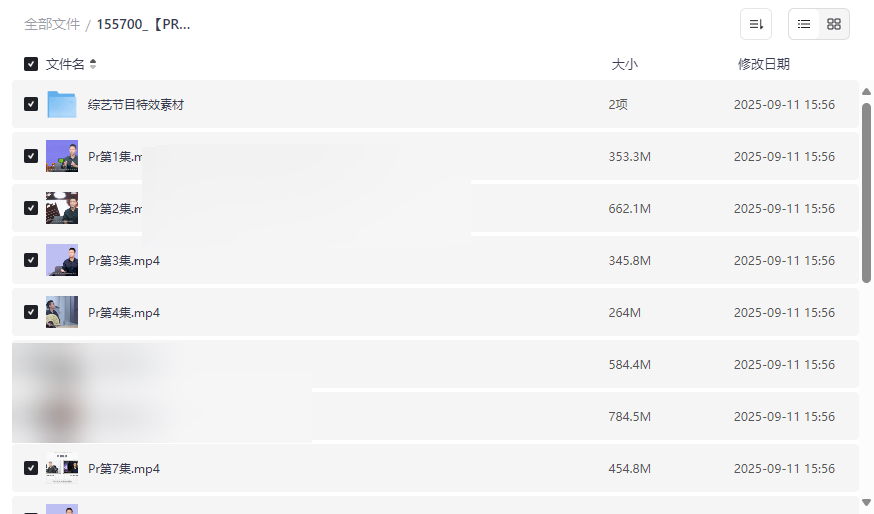Screen dimensions: 874x514
Task: Click the Pr第2集 video thumbnail
Action: click(62, 209)
